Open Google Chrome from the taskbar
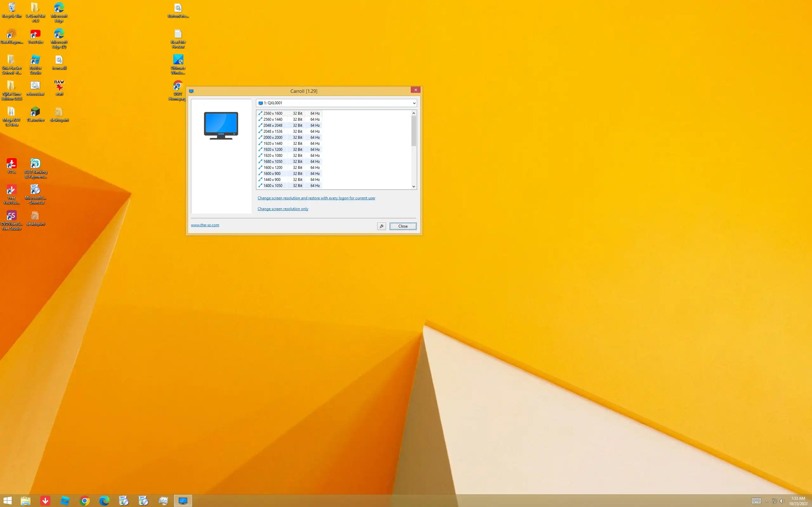This screenshot has height=507, width=812. pyautogui.click(x=85, y=501)
